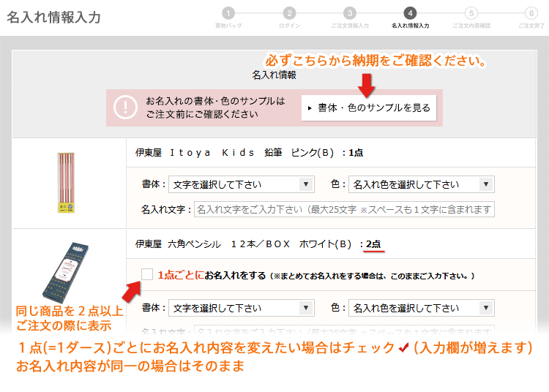Click 六角ペンシル box thumbnail

coord(65,272)
